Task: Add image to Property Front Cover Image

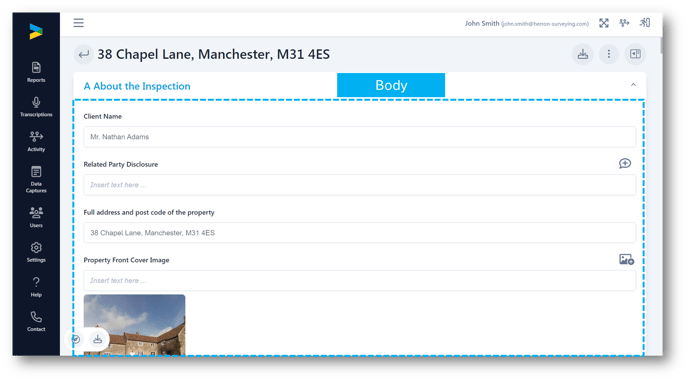Action: pos(626,259)
